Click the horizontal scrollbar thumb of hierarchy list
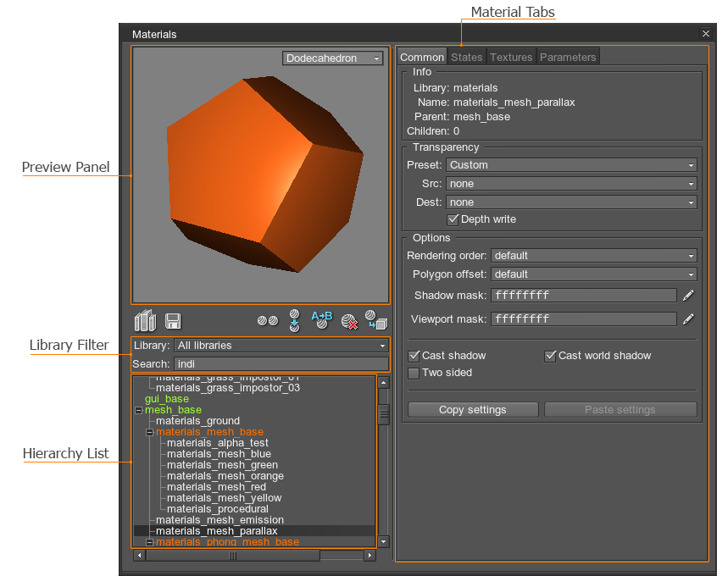Viewport: 728px width, 576px height. tap(233, 556)
